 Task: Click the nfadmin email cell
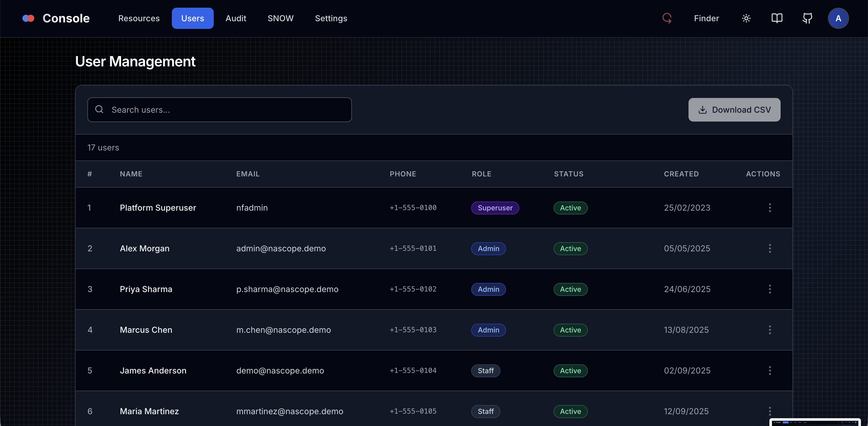coord(252,208)
